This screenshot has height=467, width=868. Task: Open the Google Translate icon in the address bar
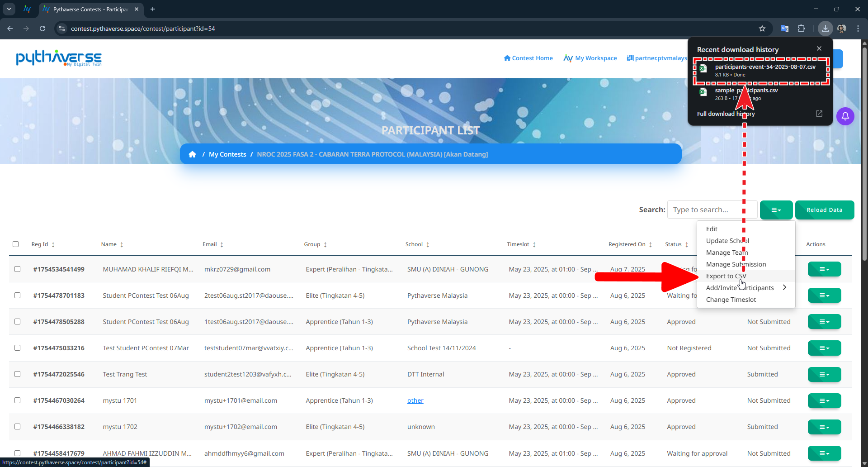click(785, 29)
